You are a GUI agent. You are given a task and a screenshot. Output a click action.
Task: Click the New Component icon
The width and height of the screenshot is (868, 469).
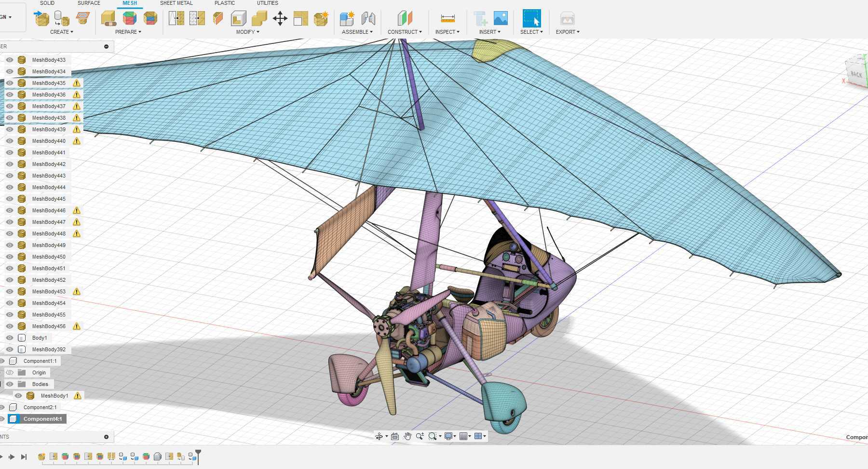click(347, 18)
